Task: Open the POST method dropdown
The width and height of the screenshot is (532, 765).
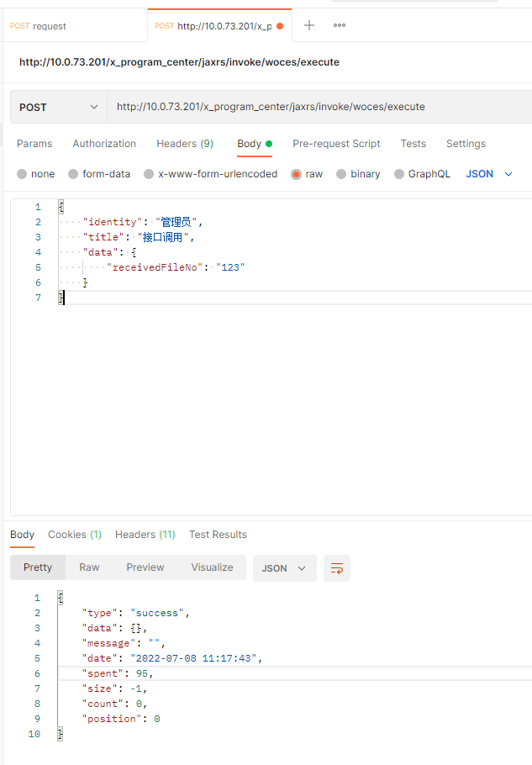Action: point(58,107)
